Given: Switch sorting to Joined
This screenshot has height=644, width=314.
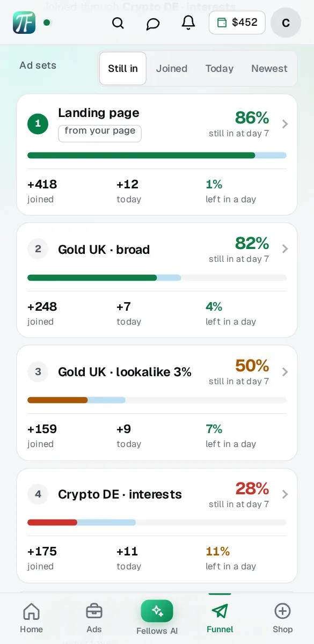Looking at the screenshot, I should pyautogui.click(x=172, y=69).
